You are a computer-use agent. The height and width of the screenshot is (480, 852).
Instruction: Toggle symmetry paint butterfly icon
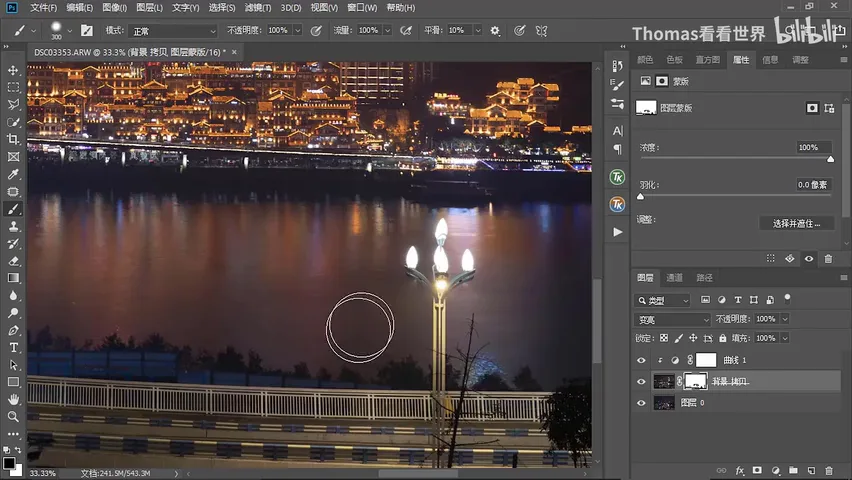[x=541, y=31]
